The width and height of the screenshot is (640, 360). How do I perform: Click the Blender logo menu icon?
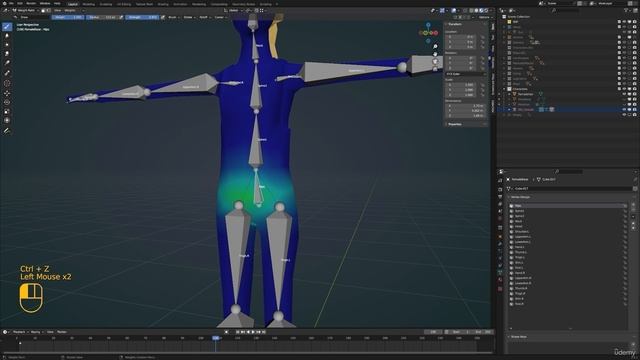click(x=4, y=4)
